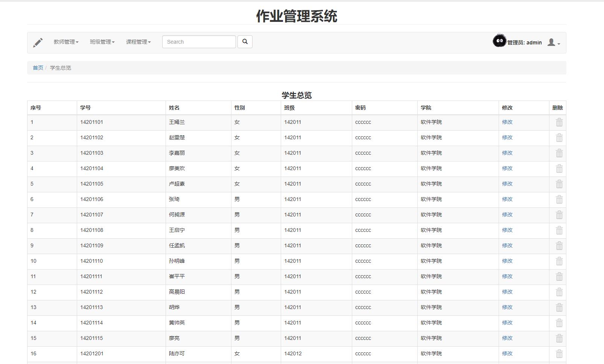Go to 首页 via breadcrumb link

click(x=37, y=68)
